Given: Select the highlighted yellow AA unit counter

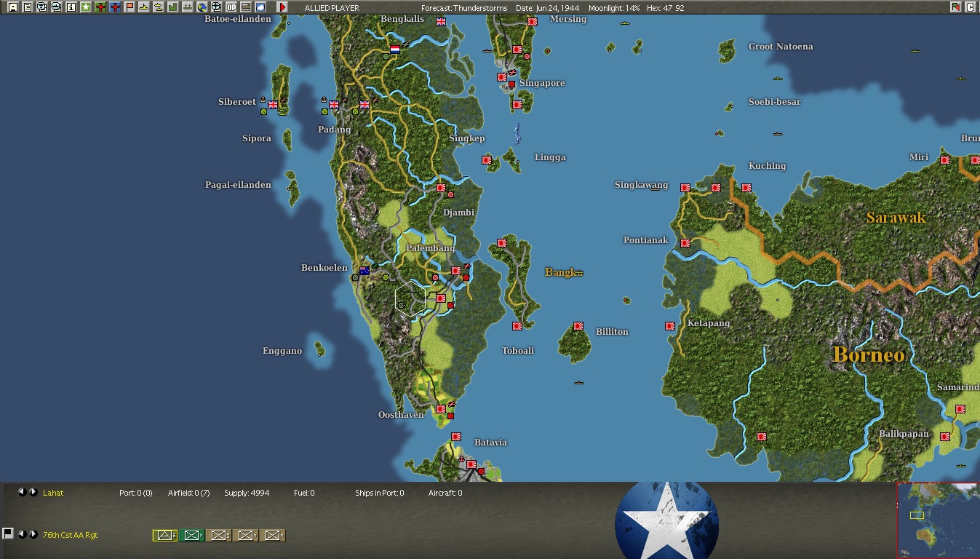Looking at the screenshot, I should (x=165, y=536).
